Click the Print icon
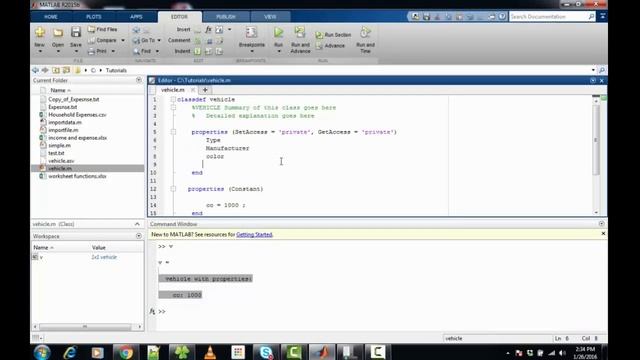This screenshot has width=640, height=360. click(97, 51)
